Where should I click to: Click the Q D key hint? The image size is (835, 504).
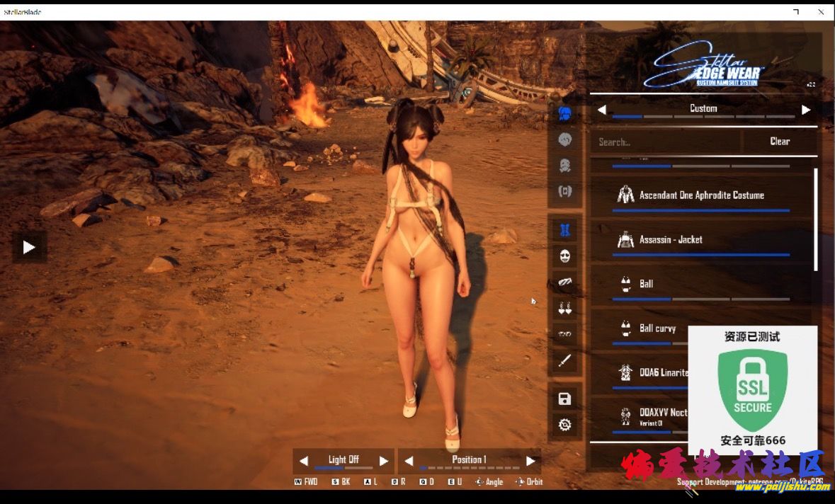pyautogui.click(x=426, y=481)
